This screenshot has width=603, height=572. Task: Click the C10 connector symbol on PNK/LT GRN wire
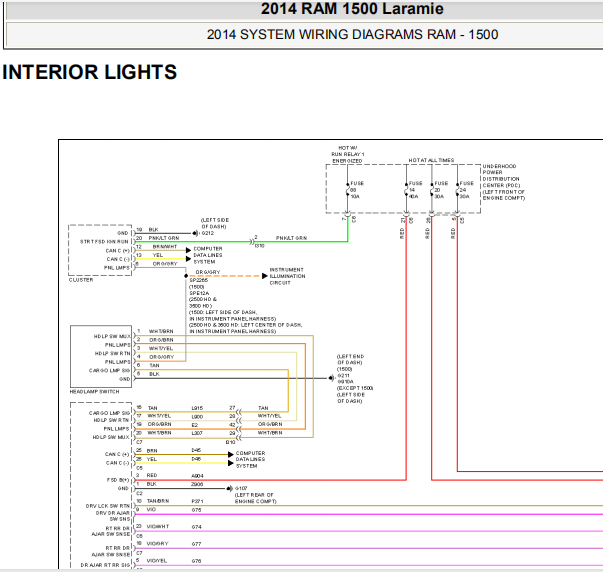(x=252, y=242)
